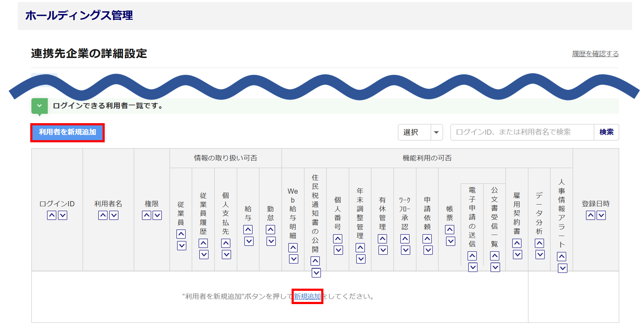Click the 利用者を新規追加 button
Image resolution: width=644 pixels, height=326 pixels.
click(67, 132)
